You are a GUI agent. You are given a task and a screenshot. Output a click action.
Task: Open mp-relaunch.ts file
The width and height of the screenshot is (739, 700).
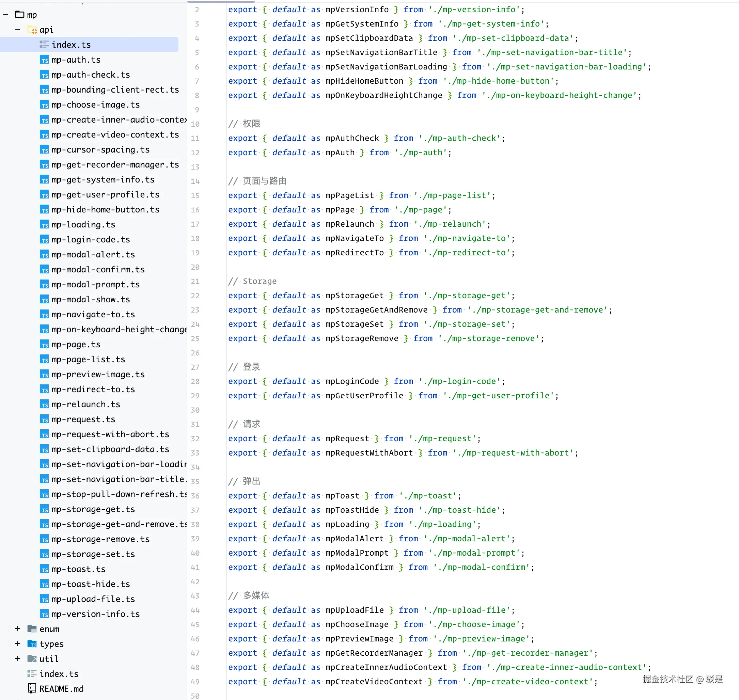86,404
